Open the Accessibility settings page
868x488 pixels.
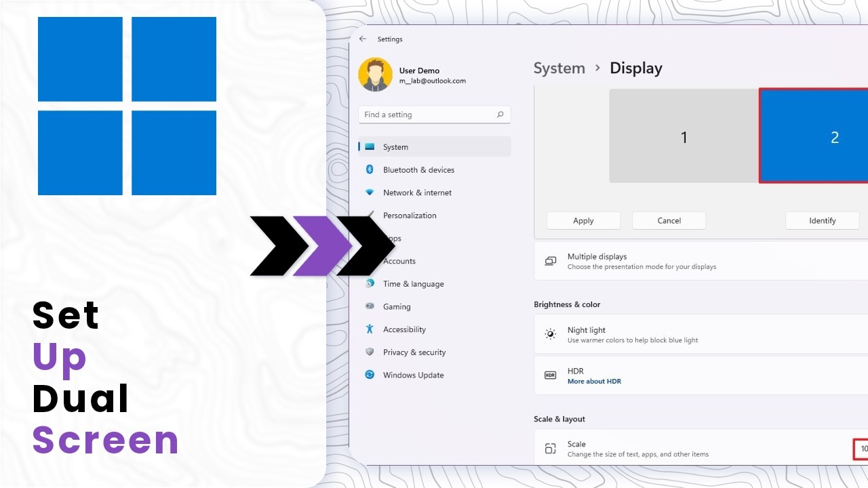click(435, 329)
